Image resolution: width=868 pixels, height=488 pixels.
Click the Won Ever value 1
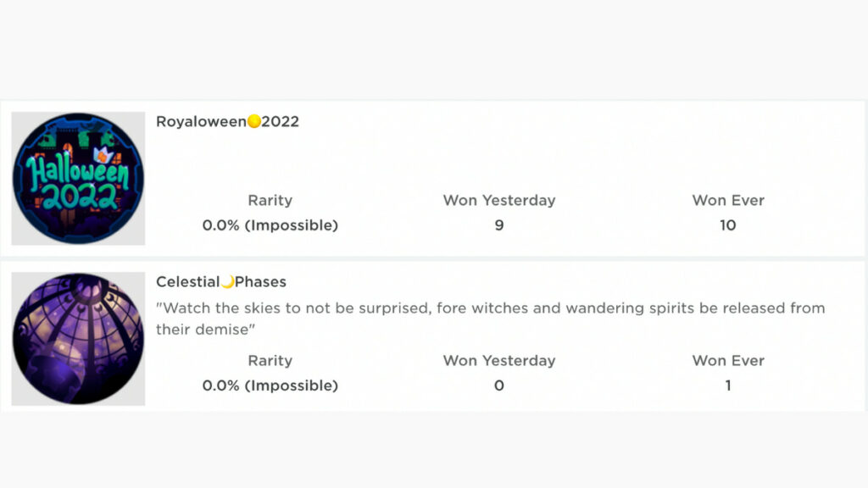(728, 385)
